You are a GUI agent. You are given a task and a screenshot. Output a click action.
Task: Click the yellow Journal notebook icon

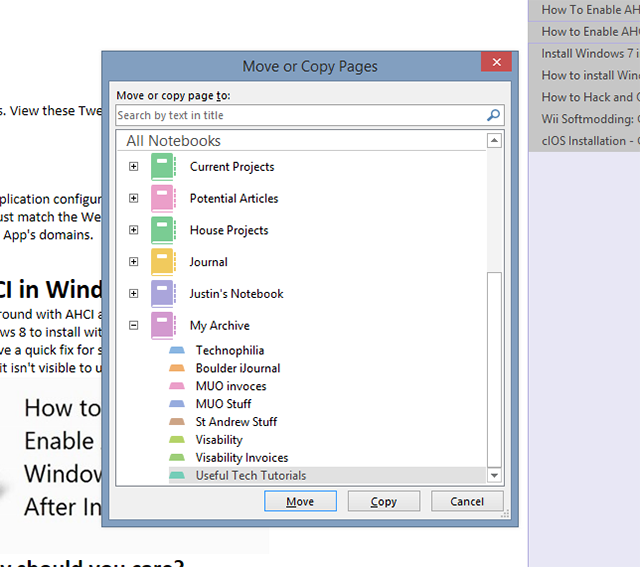[x=163, y=262]
